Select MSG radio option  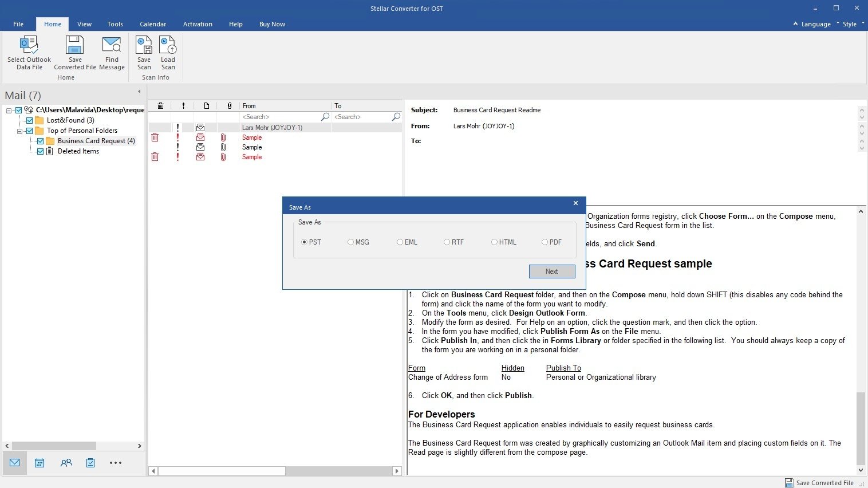pyautogui.click(x=350, y=242)
